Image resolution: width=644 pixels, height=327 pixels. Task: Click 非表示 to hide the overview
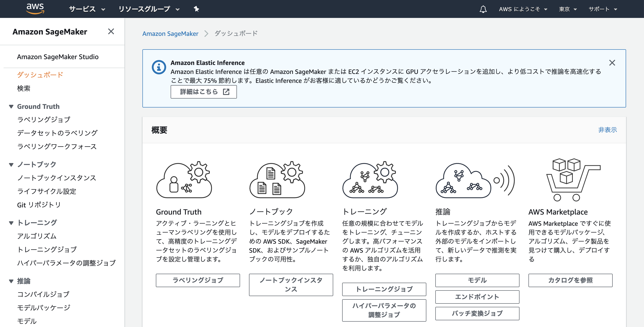(608, 130)
